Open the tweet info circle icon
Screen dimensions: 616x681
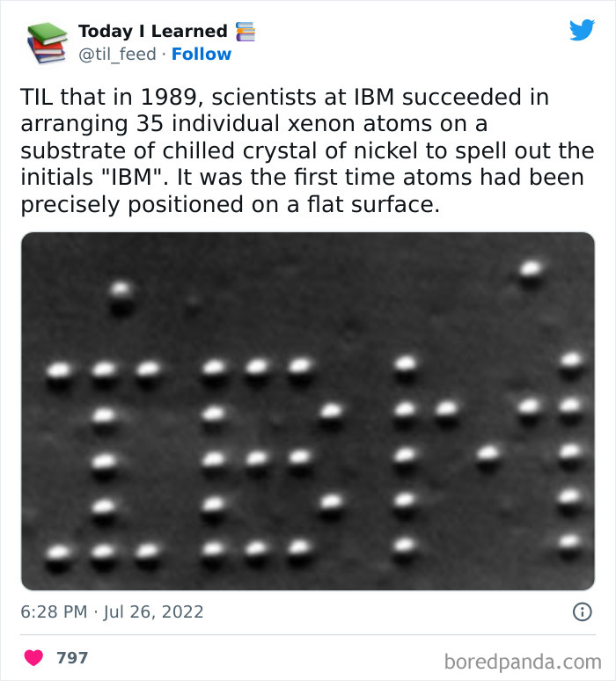pyautogui.click(x=582, y=611)
